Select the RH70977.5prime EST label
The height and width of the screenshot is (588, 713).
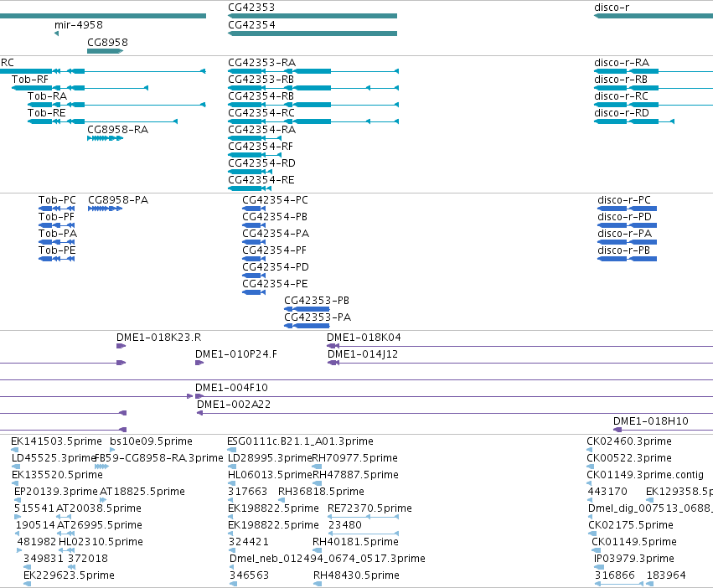tap(355, 459)
